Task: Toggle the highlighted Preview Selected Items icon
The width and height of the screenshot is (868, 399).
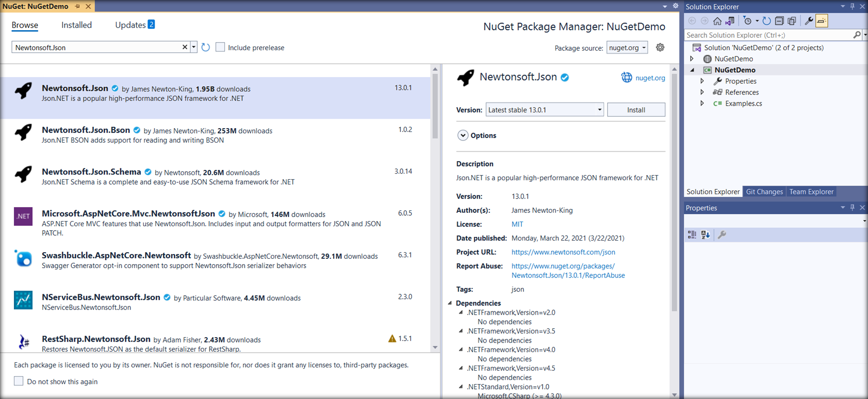Action: (822, 21)
